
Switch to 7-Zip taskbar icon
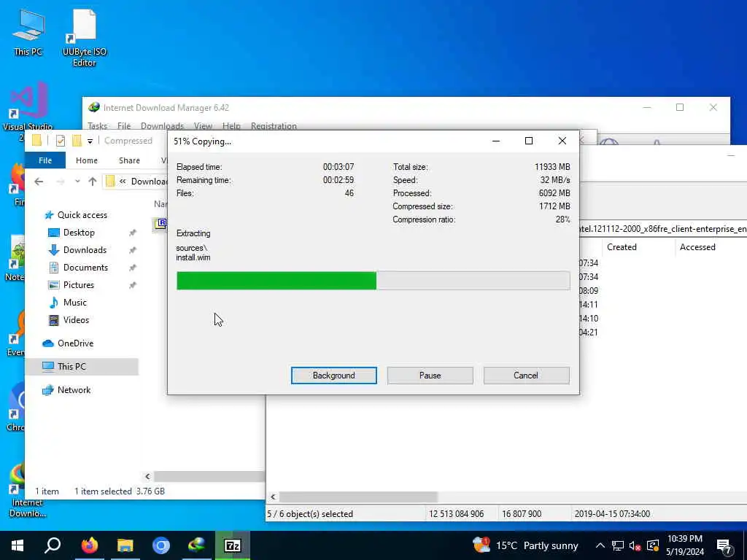point(233,545)
